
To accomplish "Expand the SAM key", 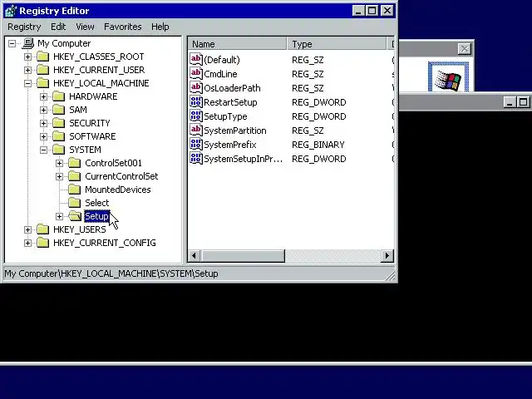I will pyautogui.click(x=43, y=110).
